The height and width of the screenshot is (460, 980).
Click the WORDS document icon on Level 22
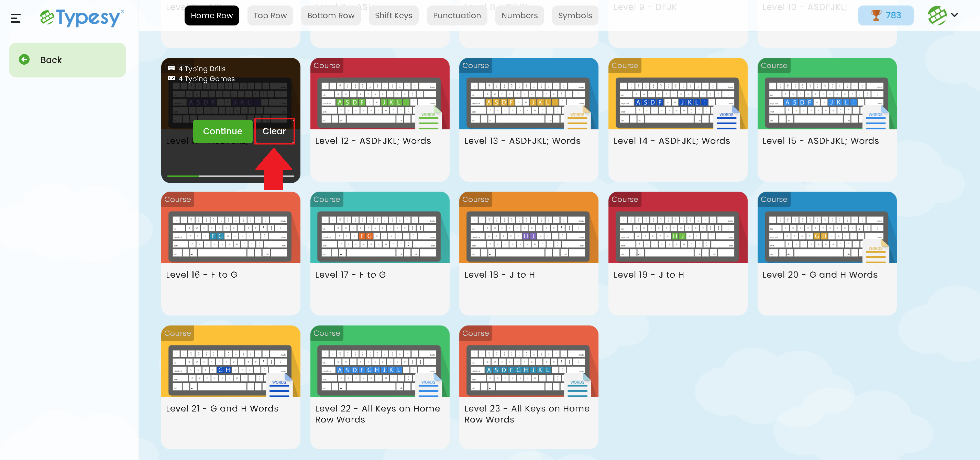[x=429, y=385]
